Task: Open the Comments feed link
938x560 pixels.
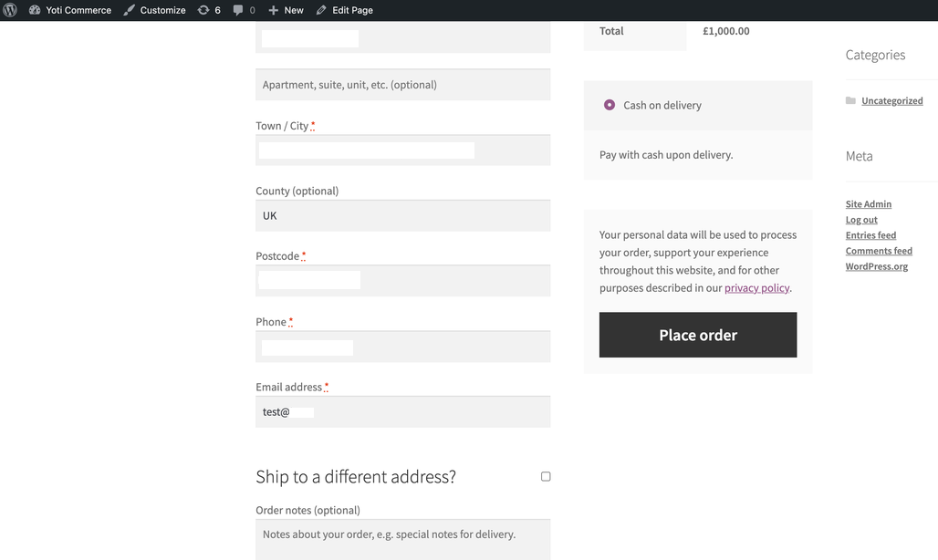Action: coord(879,250)
